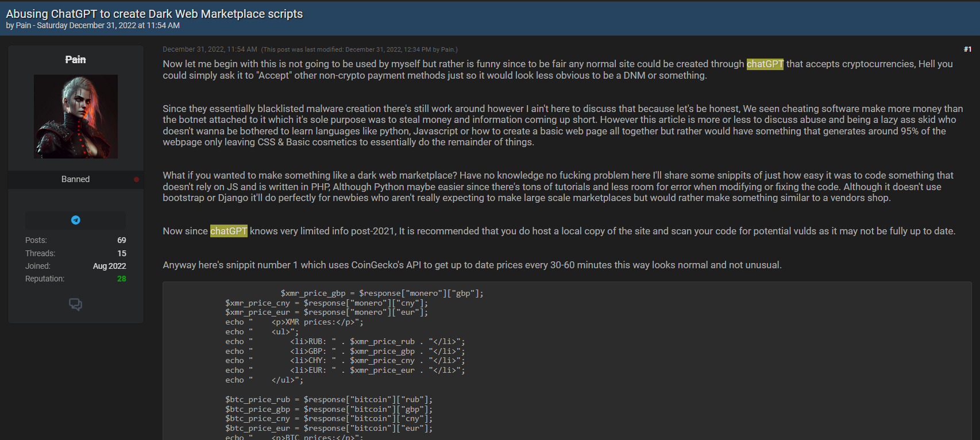Click author name Pain under the thread title
This screenshot has height=440, width=980.
[x=24, y=25]
